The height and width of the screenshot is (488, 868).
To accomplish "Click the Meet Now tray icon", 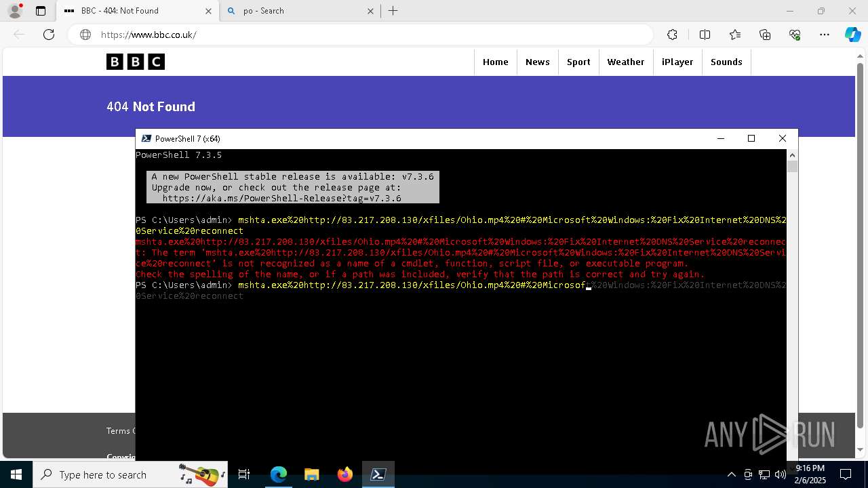I will [x=748, y=474].
